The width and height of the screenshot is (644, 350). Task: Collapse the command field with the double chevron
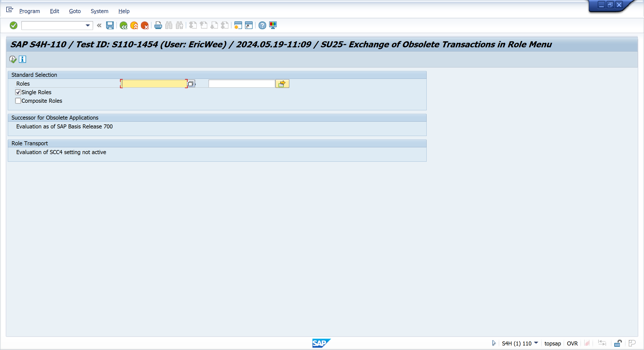[99, 25]
